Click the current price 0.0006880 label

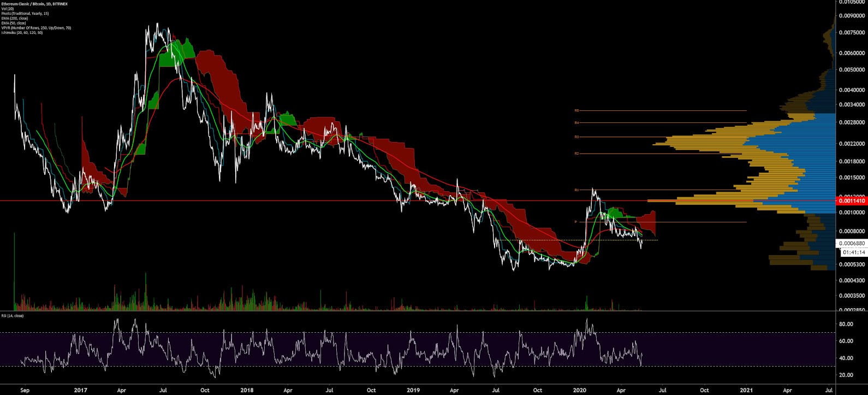pos(852,243)
